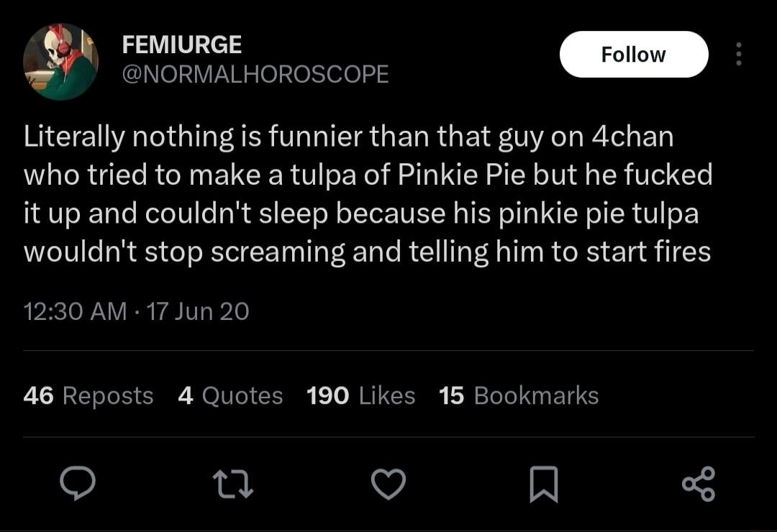Select the @NORMALHOROSCOPE handle
Image resolution: width=777 pixels, height=532 pixels.
click(255, 73)
